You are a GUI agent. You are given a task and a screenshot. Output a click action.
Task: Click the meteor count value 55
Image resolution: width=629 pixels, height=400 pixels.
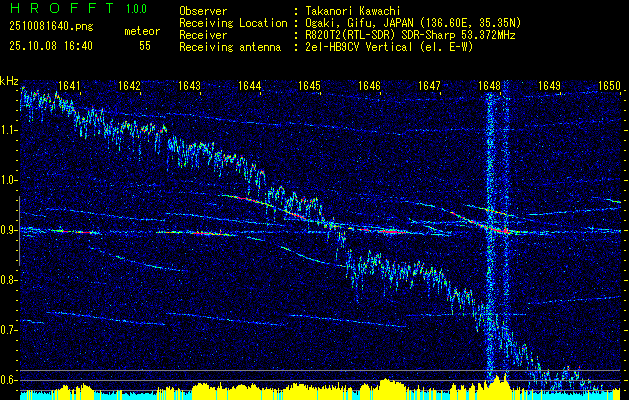point(145,46)
